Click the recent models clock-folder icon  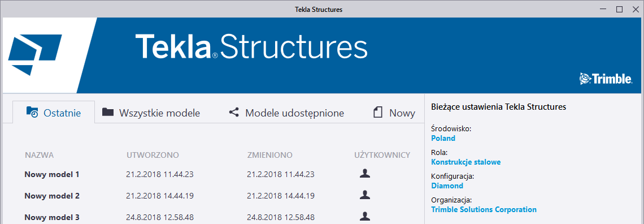pos(32,112)
